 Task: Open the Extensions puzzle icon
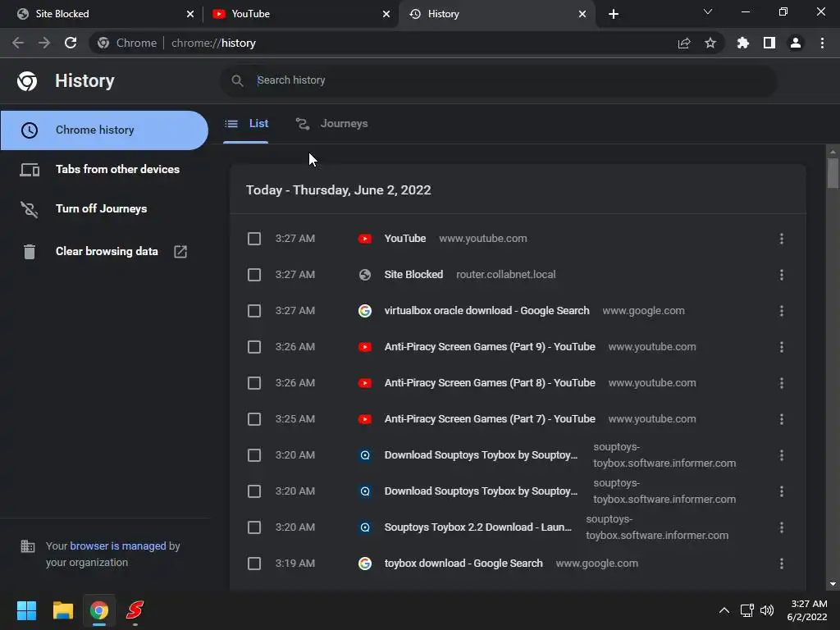coord(743,43)
